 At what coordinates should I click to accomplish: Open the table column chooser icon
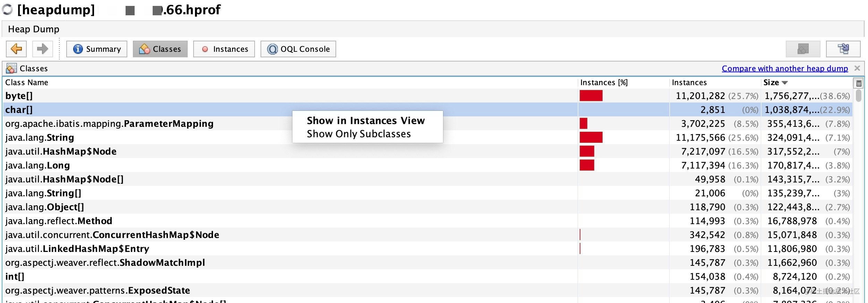859,83
